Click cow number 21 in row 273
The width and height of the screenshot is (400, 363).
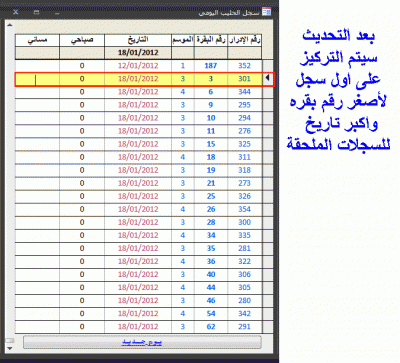pos(211,183)
